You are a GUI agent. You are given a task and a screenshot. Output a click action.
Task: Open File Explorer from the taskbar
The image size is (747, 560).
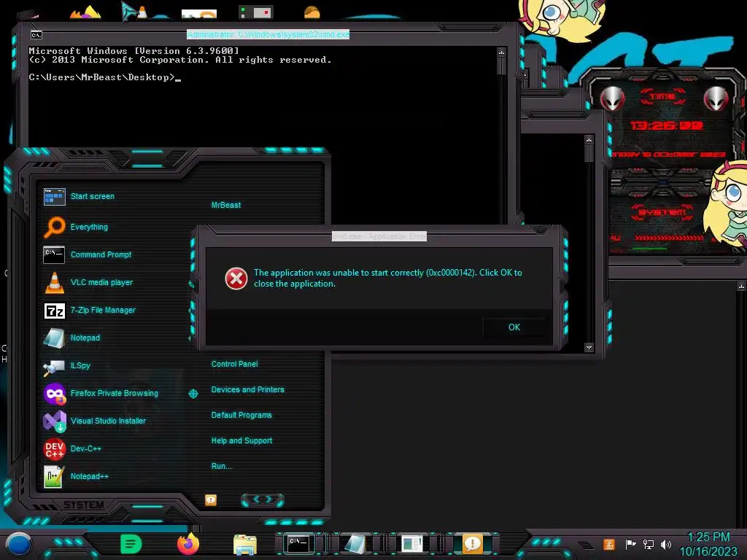pyautogui.click(x=245, y=545)
